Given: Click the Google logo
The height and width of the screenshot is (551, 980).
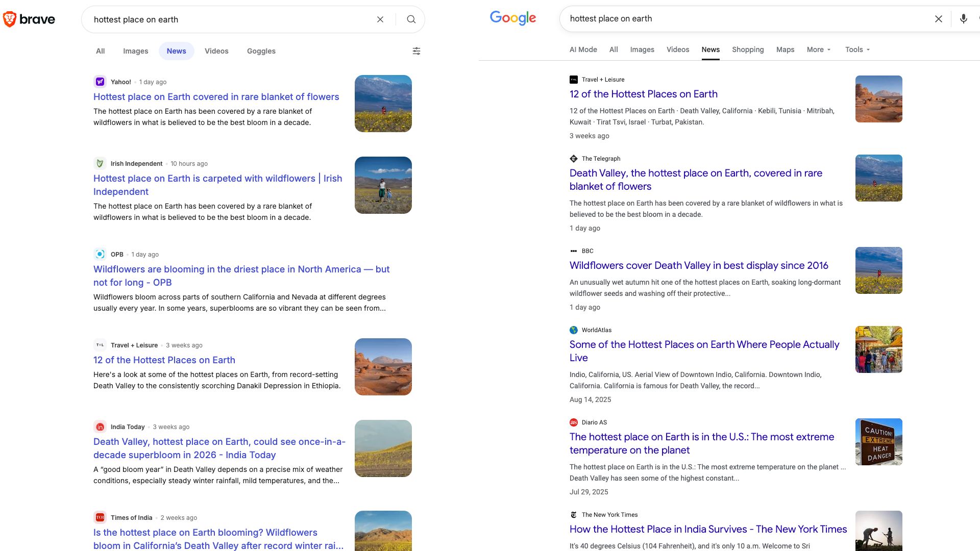Looking at the screenshot, I should click(x=513, y=18).
